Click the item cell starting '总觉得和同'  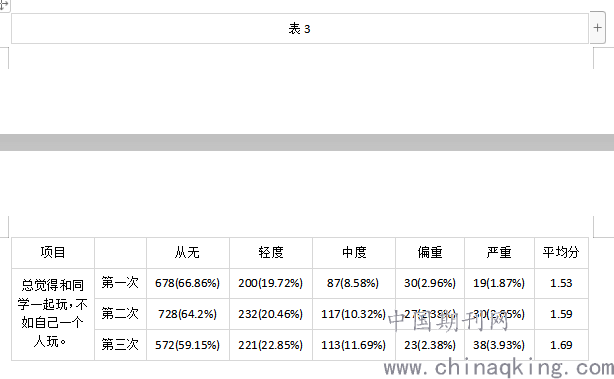click(53, 314)
